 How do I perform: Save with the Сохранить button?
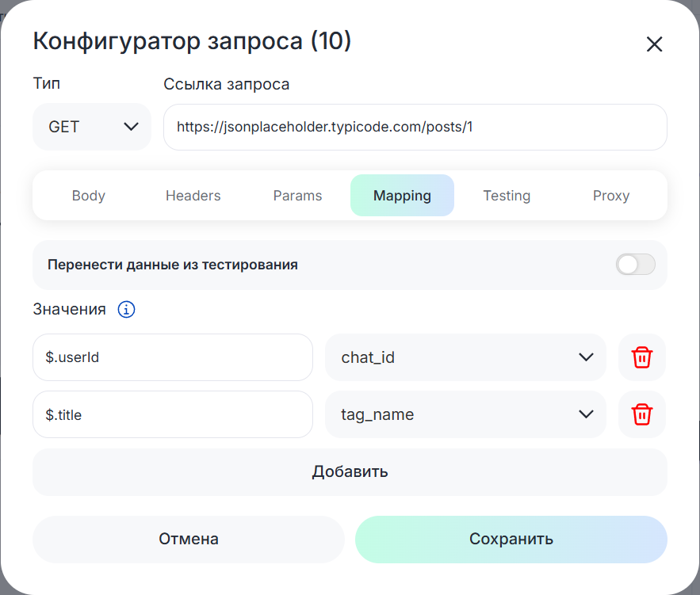coord(511,540)
